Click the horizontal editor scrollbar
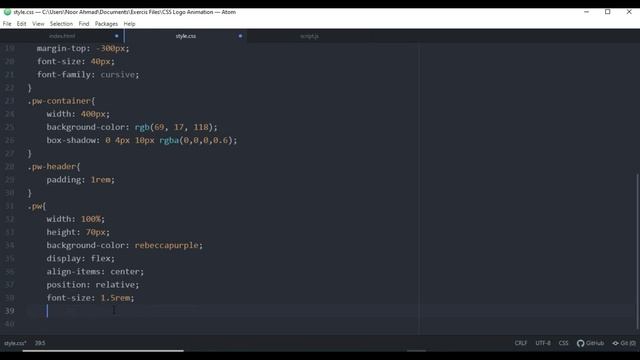 (x=103, y=351)
